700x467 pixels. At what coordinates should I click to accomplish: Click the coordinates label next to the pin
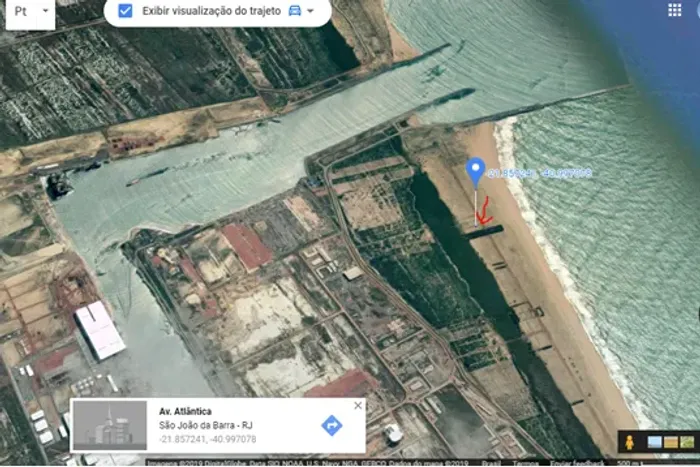(x=540, y=173)
